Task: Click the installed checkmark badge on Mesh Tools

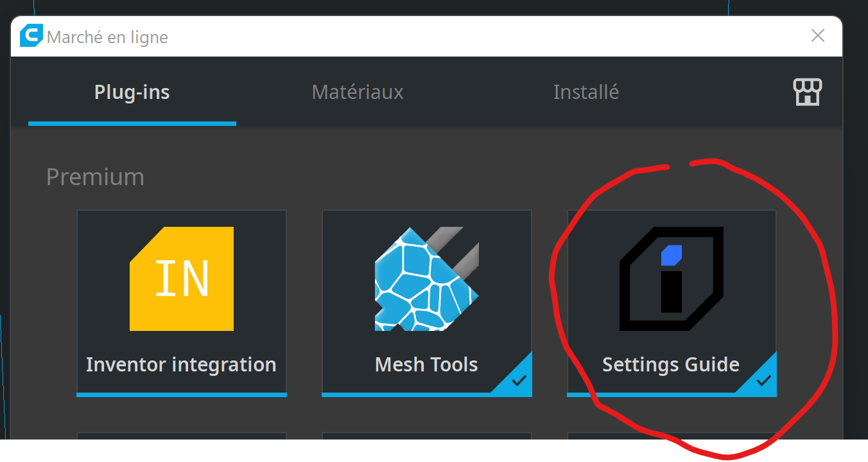Action: click(519, 381)
